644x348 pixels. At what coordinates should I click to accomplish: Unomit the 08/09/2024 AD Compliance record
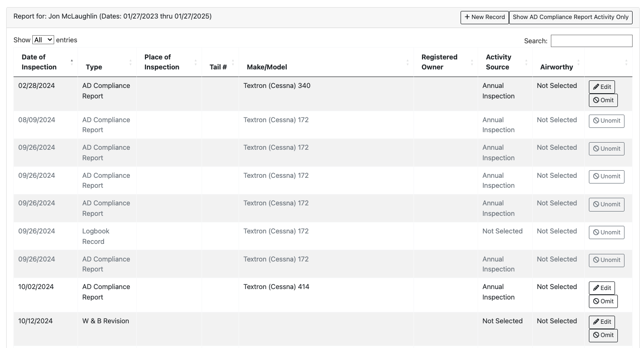tap(606, 121)
